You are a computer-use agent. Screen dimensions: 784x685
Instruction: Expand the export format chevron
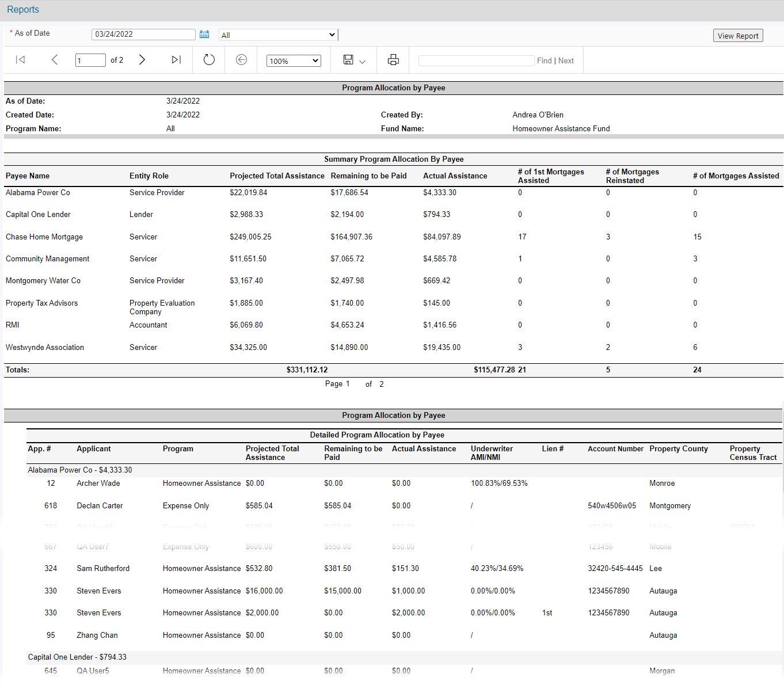coord(363,62)
